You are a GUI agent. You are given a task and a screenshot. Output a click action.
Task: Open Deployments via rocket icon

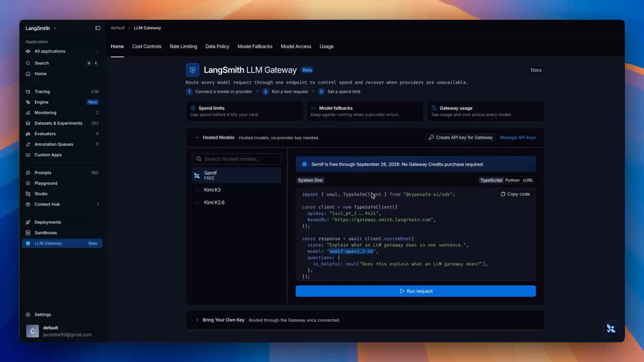click(28, 222)
